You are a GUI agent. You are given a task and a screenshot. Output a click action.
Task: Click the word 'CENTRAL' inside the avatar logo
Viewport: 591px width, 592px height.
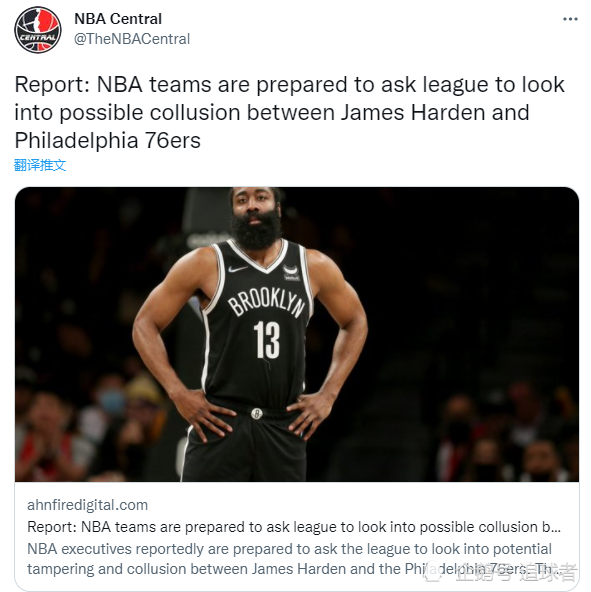[38, 37]
